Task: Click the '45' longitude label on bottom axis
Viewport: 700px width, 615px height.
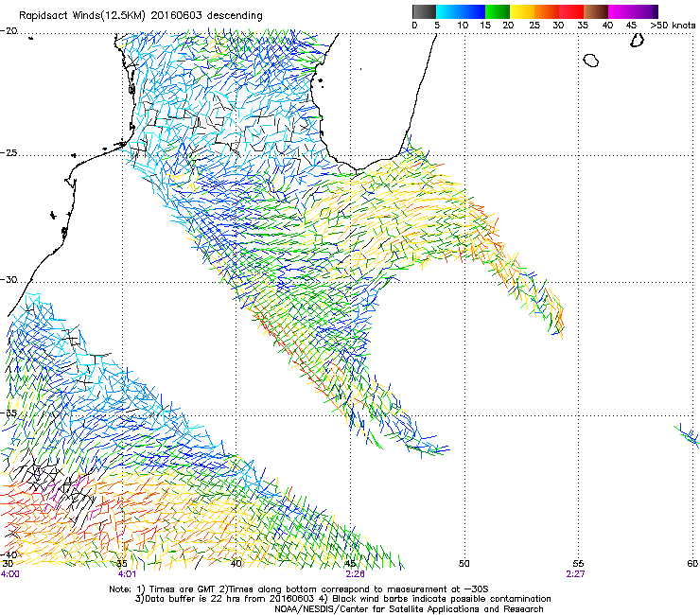Action: (x=350, y=564)
